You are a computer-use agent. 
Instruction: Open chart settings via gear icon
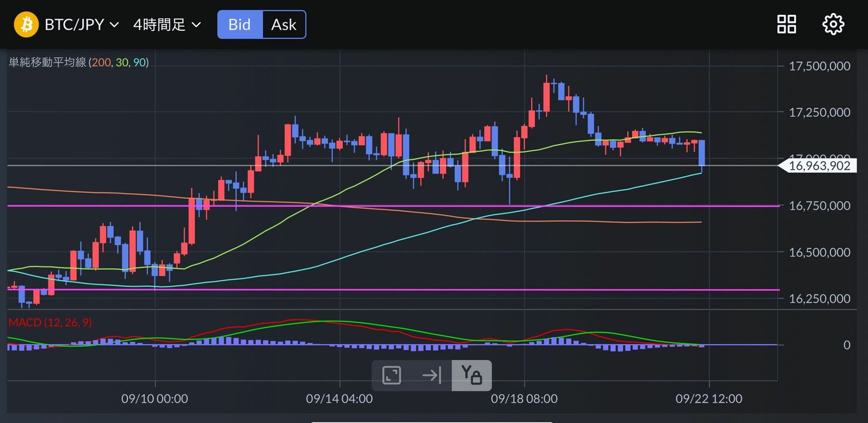pyautogui.click(x=833, y=24)
